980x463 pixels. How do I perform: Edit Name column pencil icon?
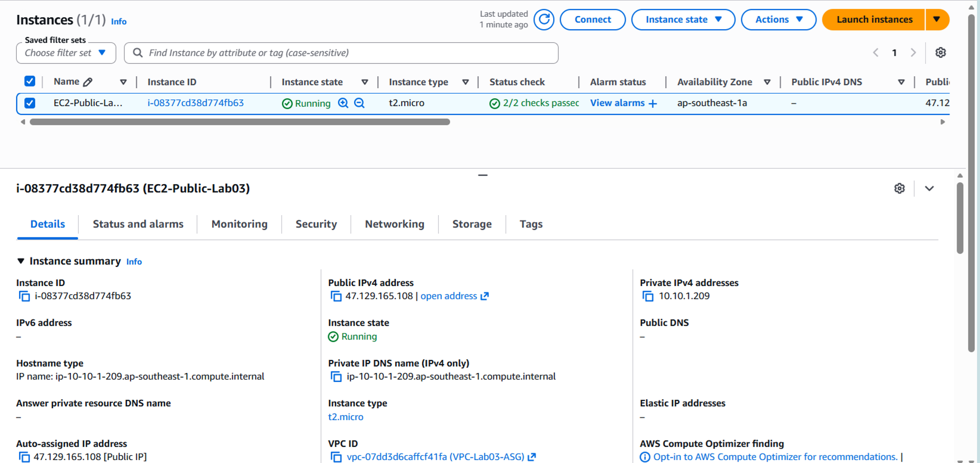(88, 82)
